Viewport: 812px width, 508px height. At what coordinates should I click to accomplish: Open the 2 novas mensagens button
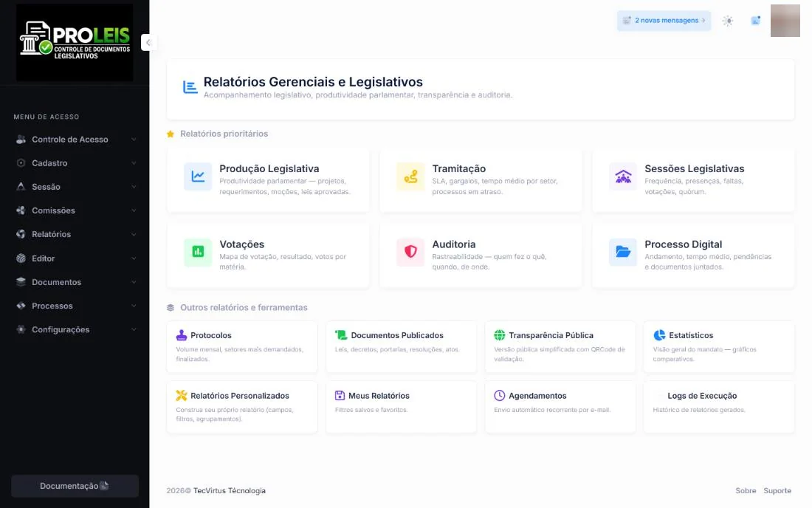(x=664, y=21)
